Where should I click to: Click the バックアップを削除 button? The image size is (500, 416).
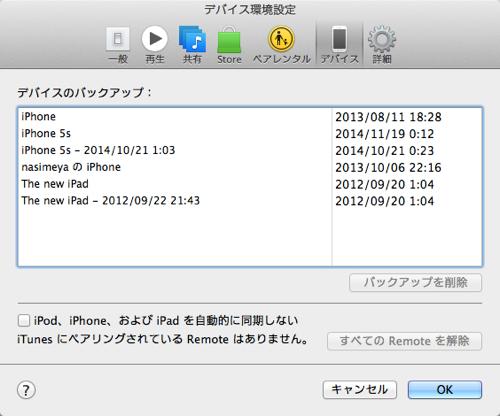coord(415,283)
